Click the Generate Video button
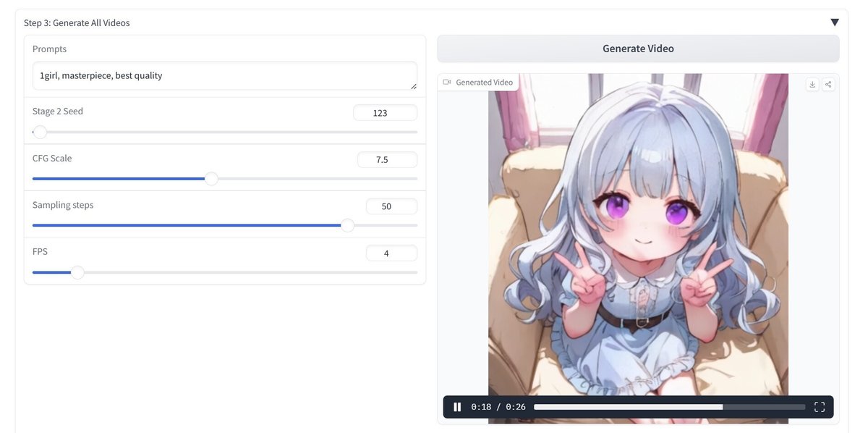This screenshot has height=433, width=868. (638, 49)
